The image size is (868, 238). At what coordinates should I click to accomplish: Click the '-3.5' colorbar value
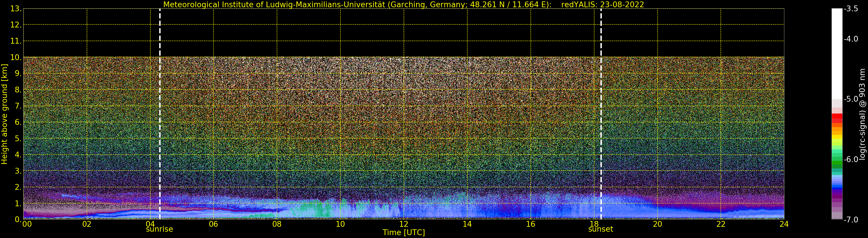click(x=851, y=9)
